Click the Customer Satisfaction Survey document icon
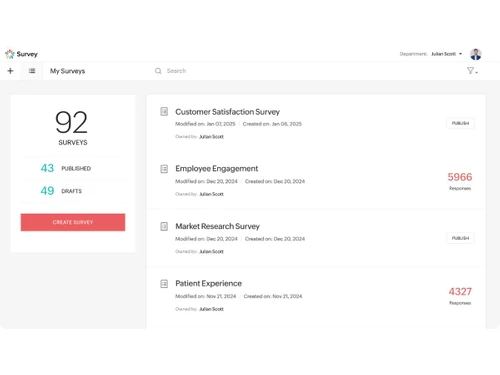 [164, 111]
